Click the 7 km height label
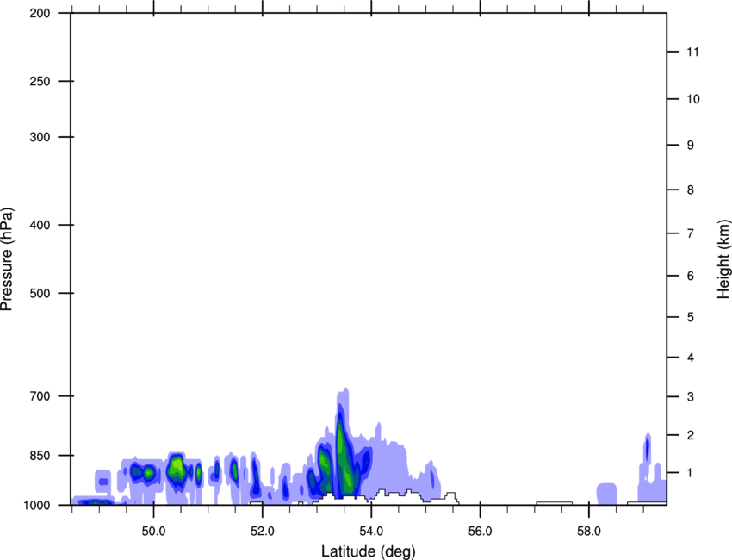 [691, 233]
